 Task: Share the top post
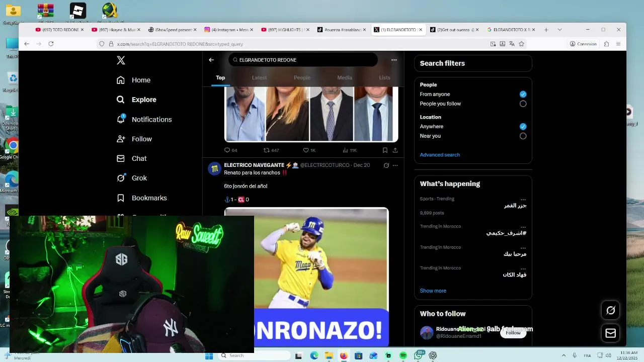coord(395,150)
